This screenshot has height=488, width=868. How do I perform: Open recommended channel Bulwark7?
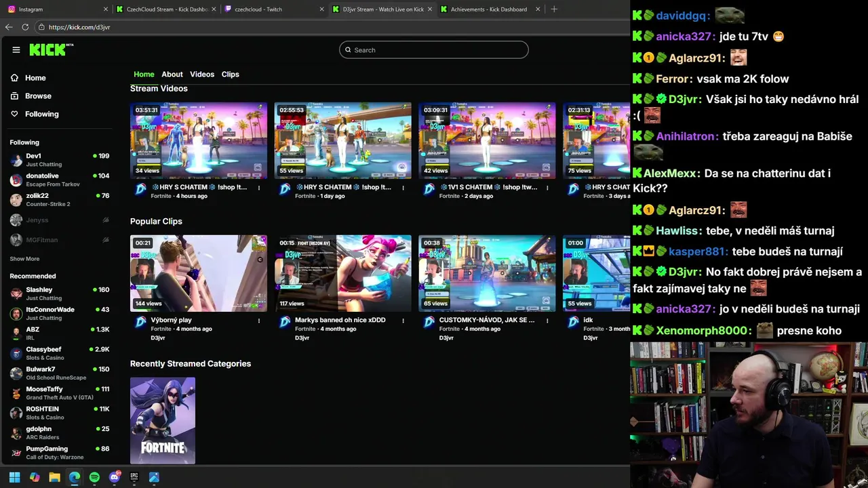[60, 373]
